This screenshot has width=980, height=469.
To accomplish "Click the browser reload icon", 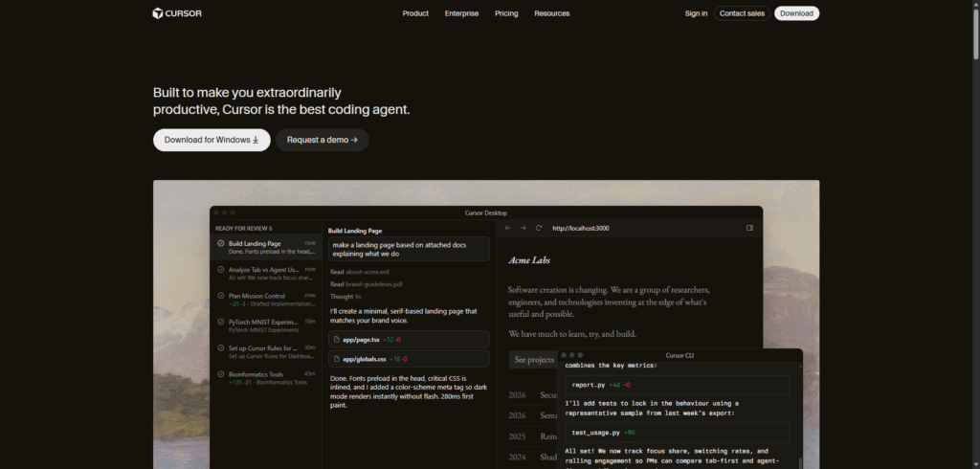I will tap(539, 228).
